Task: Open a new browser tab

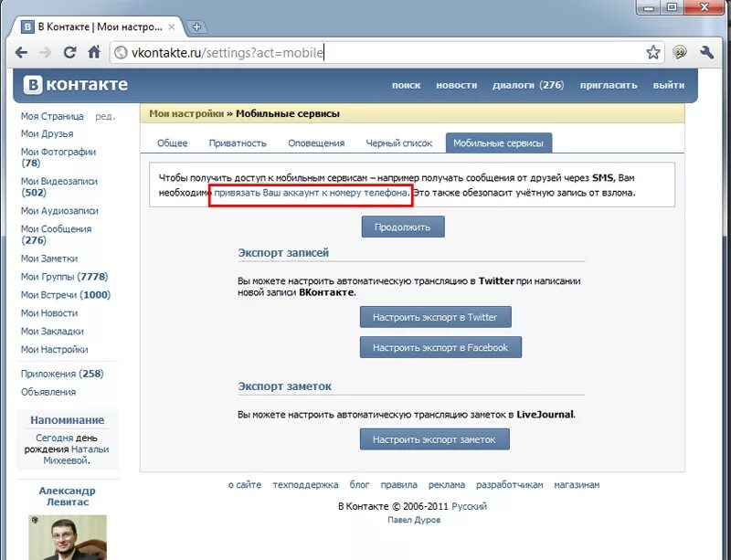Action: (196, 27)
